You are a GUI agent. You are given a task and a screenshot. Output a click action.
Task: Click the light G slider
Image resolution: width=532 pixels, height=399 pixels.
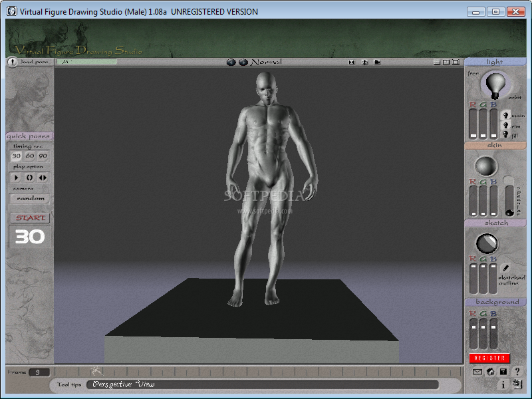click(483, 124)
